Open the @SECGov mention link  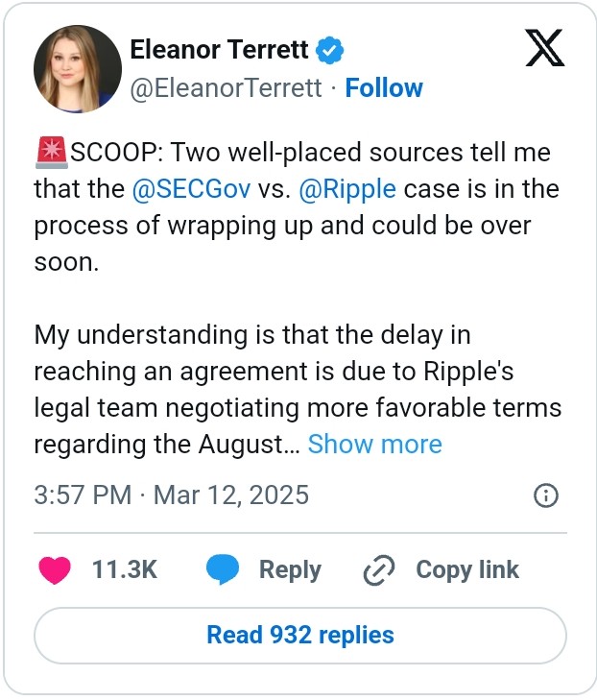pos(192,189)
